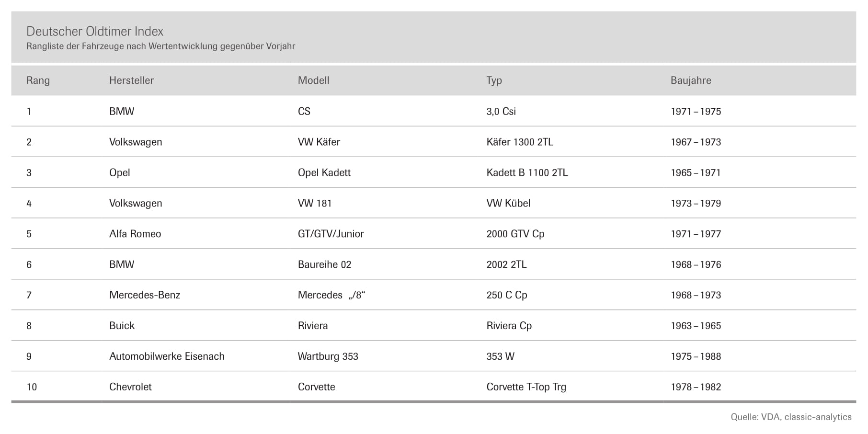Select the Automobilwerke Eisenach cell

click(167, 356)
